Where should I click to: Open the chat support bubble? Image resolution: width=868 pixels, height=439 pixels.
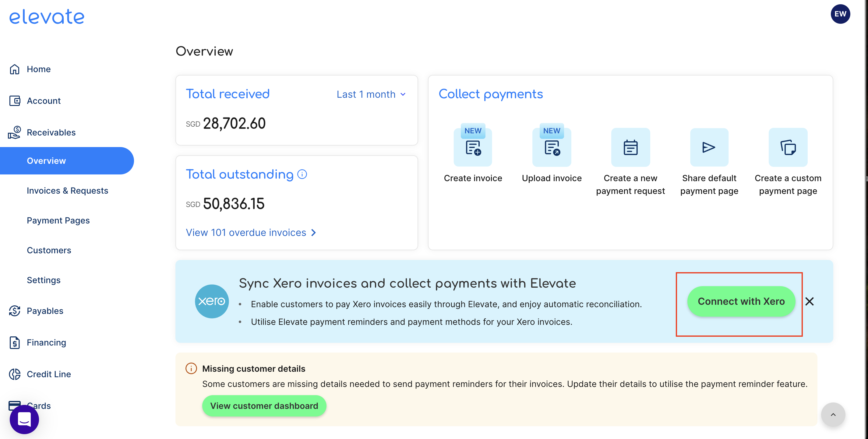[24, 420]
